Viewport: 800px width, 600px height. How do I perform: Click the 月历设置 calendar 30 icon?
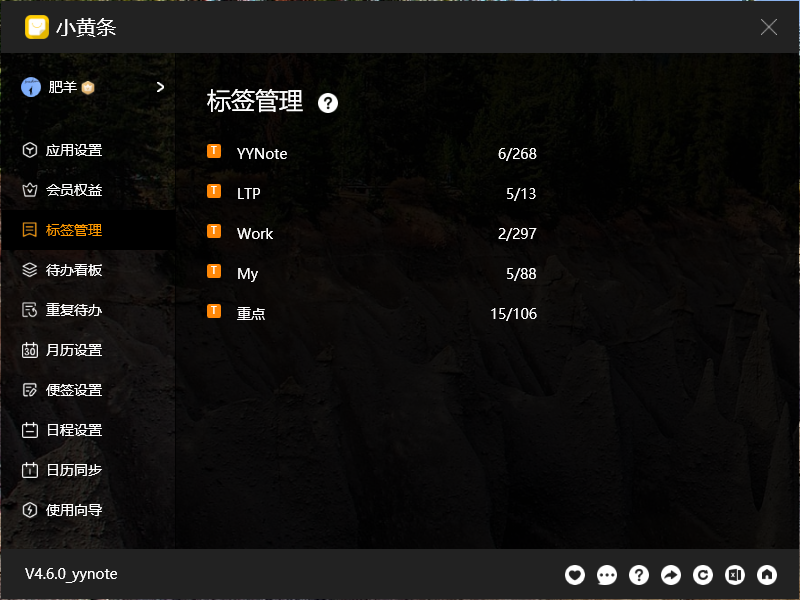click(30, 350)
